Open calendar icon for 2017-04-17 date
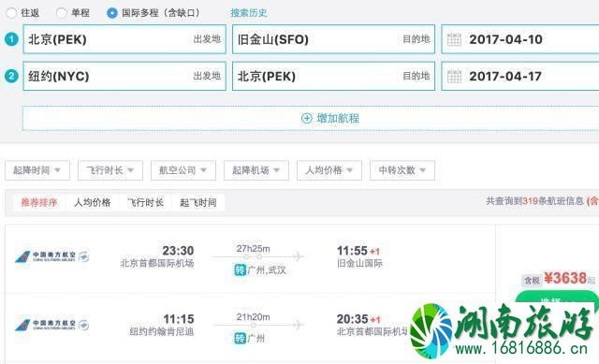This screenshot has width=599, height=364. [x=454, y=76]
